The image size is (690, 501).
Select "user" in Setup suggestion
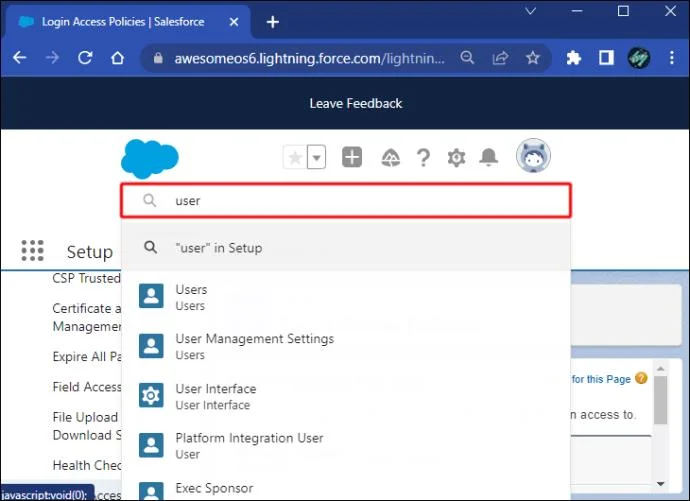coord(346,248)
